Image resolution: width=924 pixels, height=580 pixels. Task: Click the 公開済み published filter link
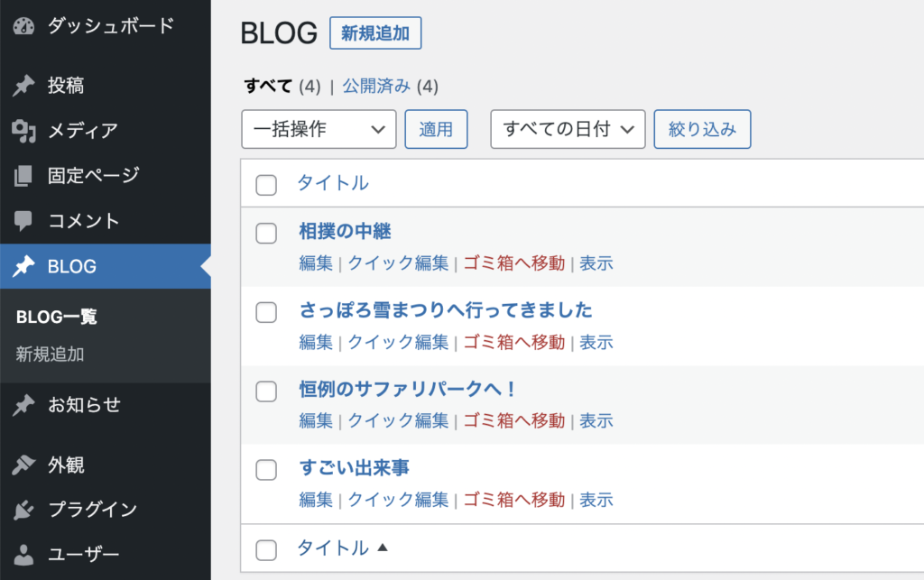(x=376, y=87)
